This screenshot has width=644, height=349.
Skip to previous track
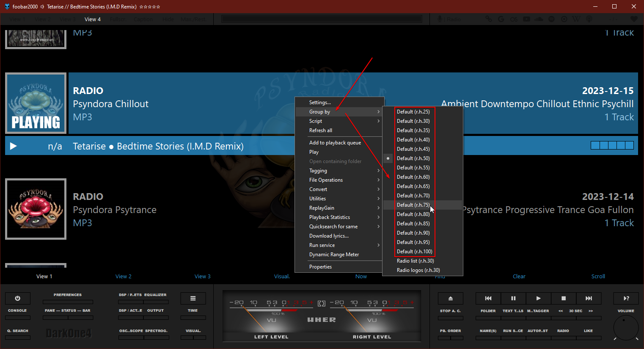point(488,298)
